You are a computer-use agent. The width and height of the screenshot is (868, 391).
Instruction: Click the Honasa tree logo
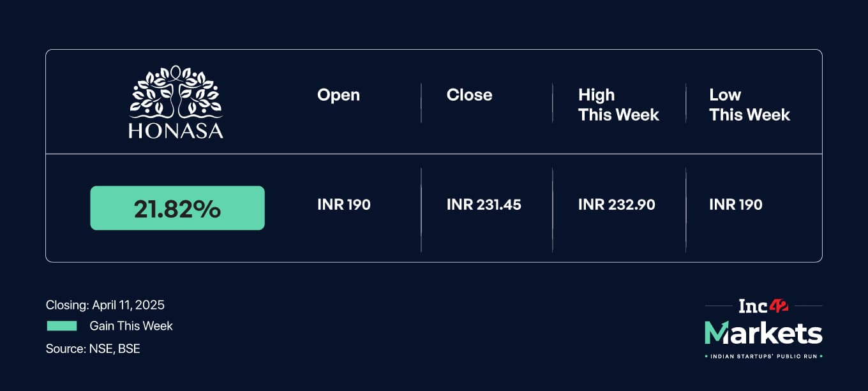pyautogui.click(x=176, y=92)
